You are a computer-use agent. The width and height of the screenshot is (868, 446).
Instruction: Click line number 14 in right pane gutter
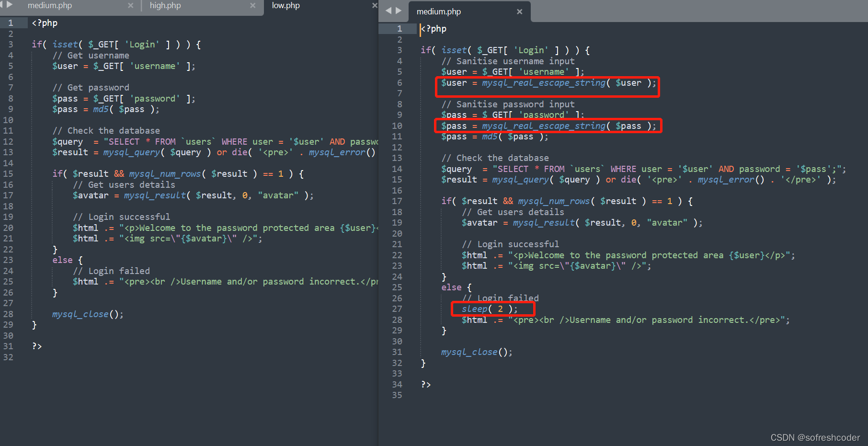pos(397,169)
